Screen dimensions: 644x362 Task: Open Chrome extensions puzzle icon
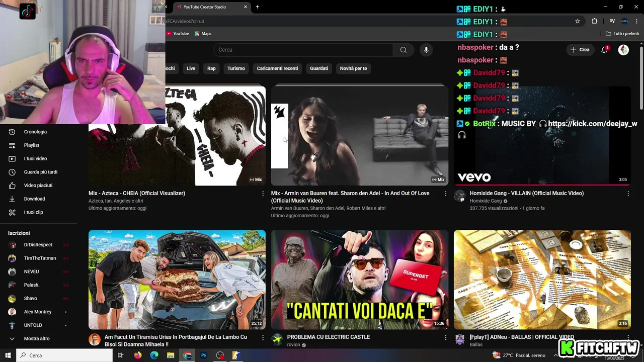pyautogui.click(x=594, y=21)
